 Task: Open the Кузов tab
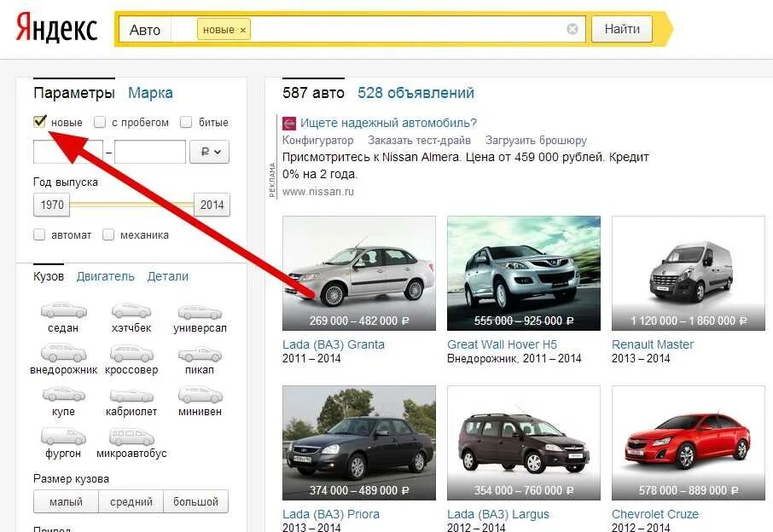coord(48,275)
